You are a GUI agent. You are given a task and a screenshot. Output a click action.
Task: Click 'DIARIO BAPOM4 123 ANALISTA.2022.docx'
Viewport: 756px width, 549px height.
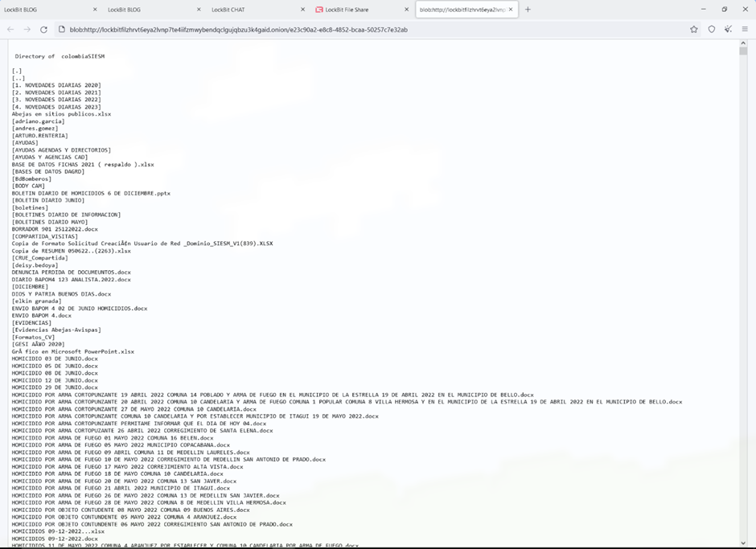coord(72,280)
